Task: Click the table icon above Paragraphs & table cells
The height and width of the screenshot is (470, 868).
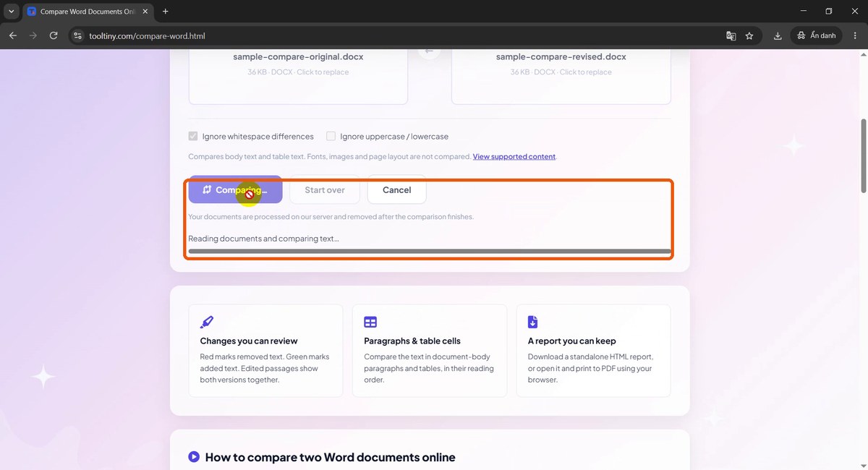Action: coord(370,322)
